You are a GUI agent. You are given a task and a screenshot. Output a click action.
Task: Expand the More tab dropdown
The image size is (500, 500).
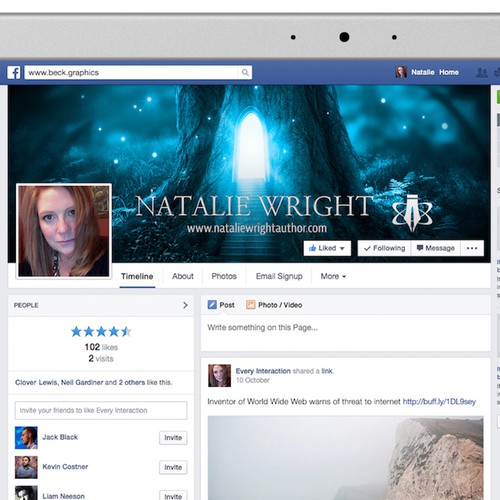[333, 276]
